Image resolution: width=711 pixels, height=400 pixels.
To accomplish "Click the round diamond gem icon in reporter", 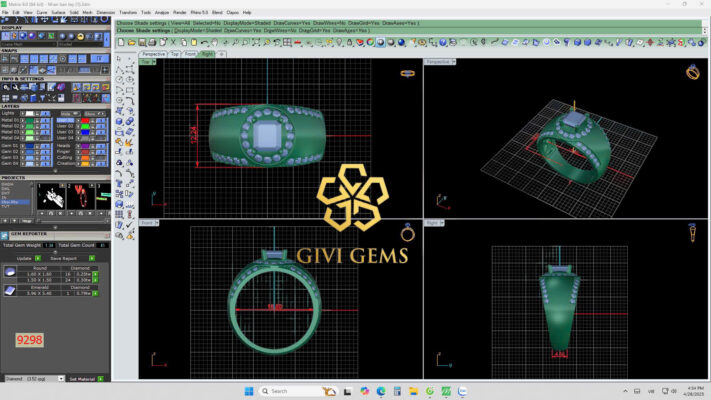I will (x=10, y=272).
